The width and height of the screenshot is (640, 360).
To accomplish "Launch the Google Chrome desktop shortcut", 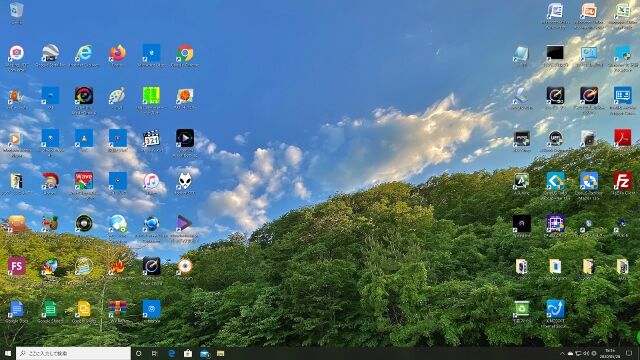I will click(185, 53).
